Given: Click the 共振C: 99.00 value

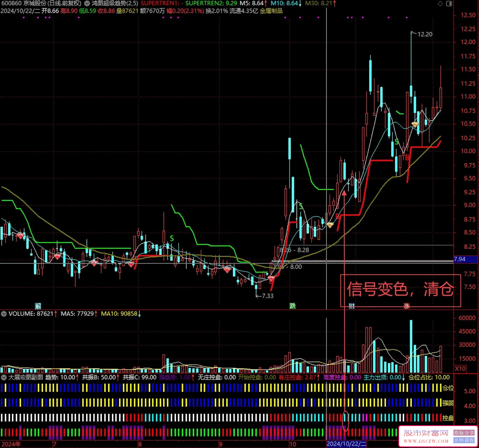Looking at the screenshot, I should click(139, 377).
